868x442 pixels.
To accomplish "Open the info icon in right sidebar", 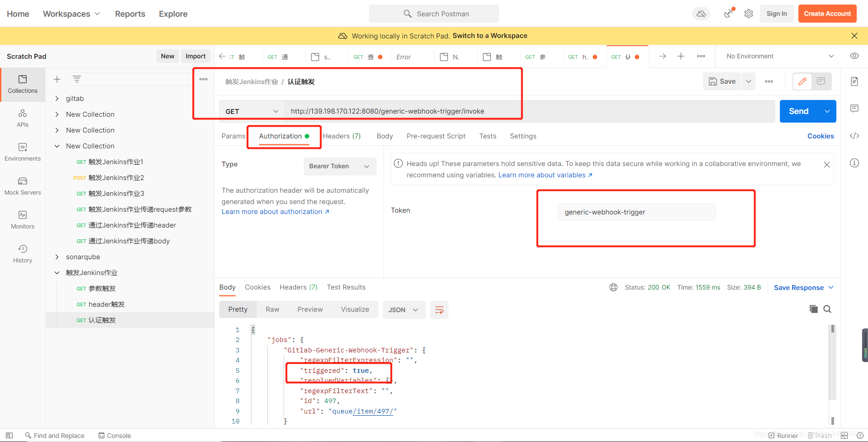I will pyautogui.click(x=854, y=163).
